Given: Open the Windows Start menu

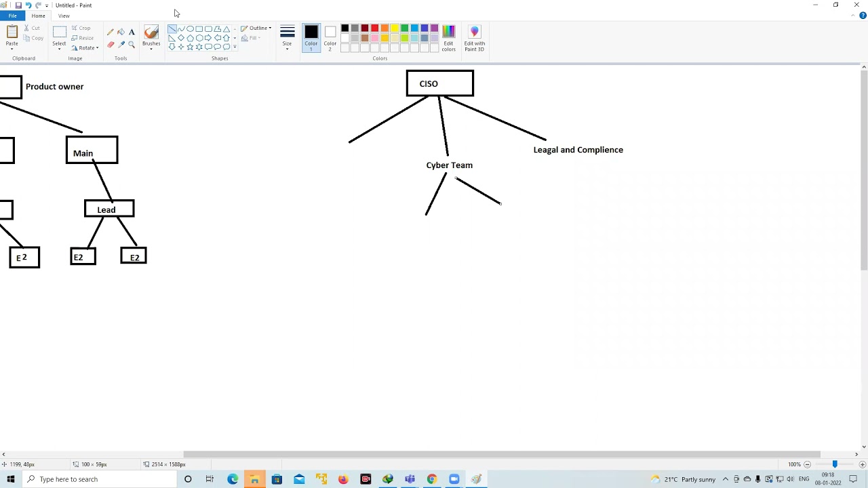Looking at the screenshot, I should 11,479.
